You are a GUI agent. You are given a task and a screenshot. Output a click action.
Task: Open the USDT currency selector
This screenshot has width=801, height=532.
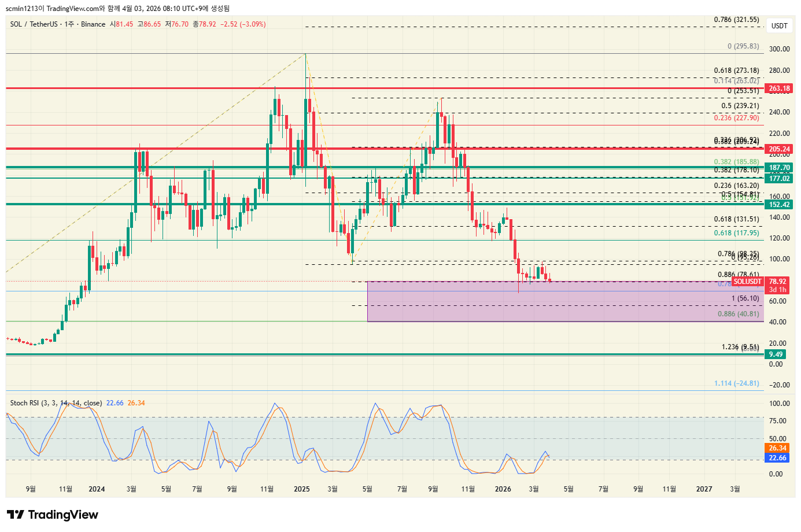pos(779,25)
